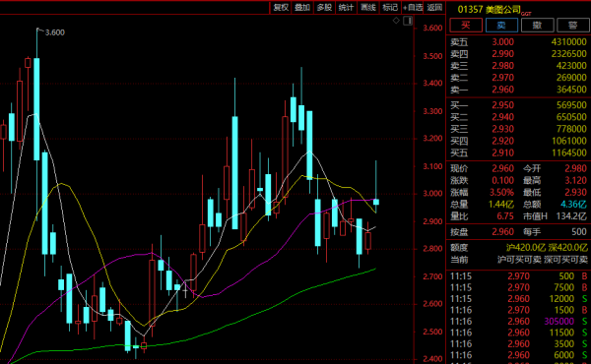591x364 pixels.
Task: Select the 多股 multi-stock view
Action: click(x=324, y=7)
